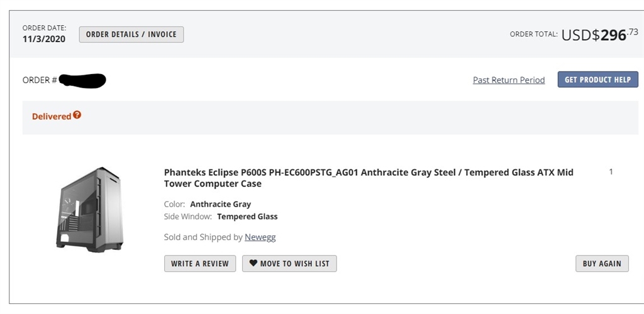The height and width of the screenshot is (314, 644).
Task: Click the Sold and Shipped by text
Action: pyautogui.click(x=203, y=237)
